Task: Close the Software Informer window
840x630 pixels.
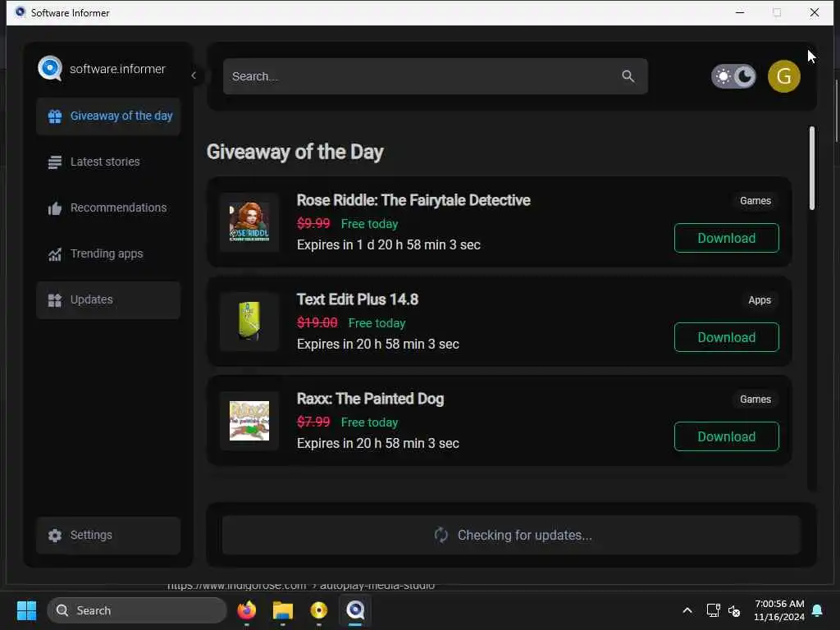Action: pyautogui.click(x=815, y=12)
